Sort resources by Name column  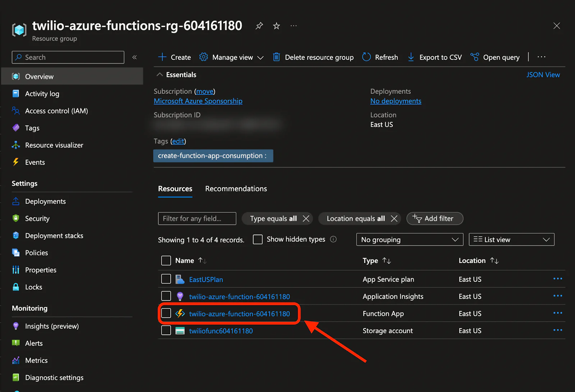pos(191,260)
